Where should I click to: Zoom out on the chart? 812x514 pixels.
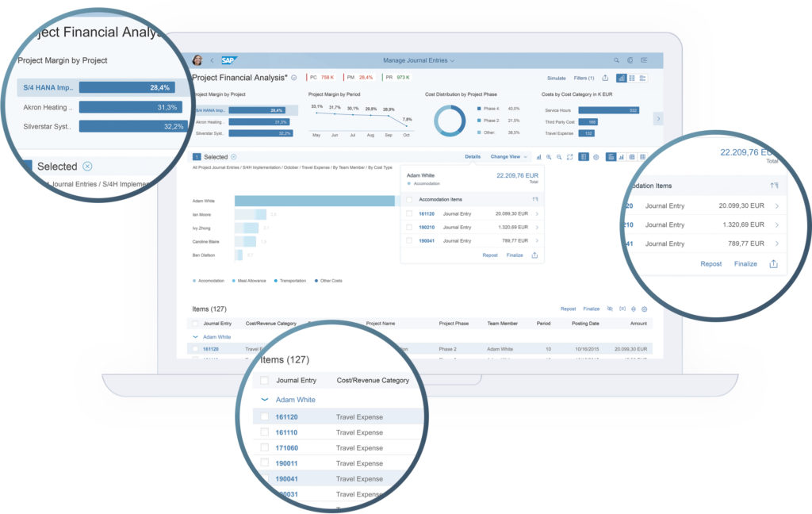[x=559, y=157]
